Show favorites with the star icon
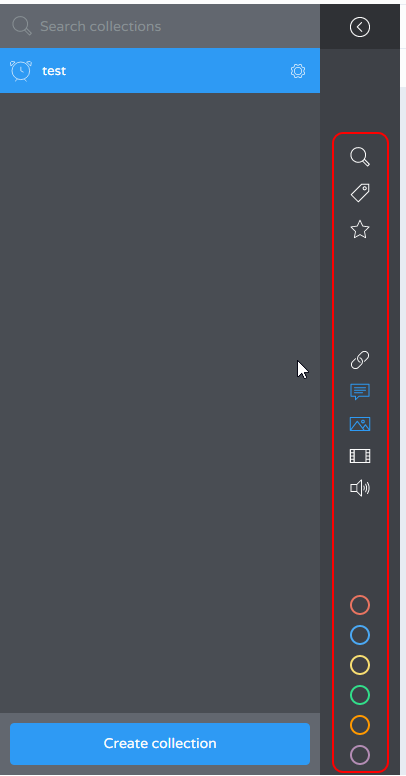The width and height of the screenshot is (406, 776). click(360, 230)
